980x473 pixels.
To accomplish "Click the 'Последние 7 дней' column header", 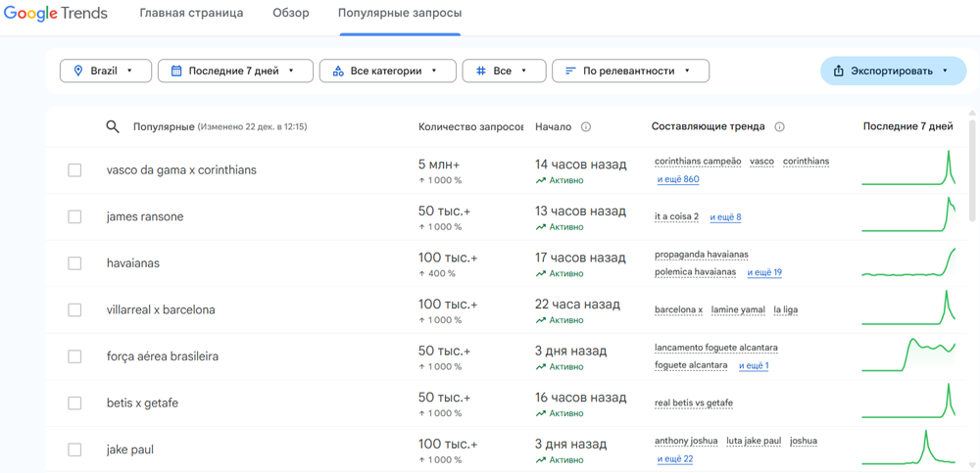I will (908, 127).
